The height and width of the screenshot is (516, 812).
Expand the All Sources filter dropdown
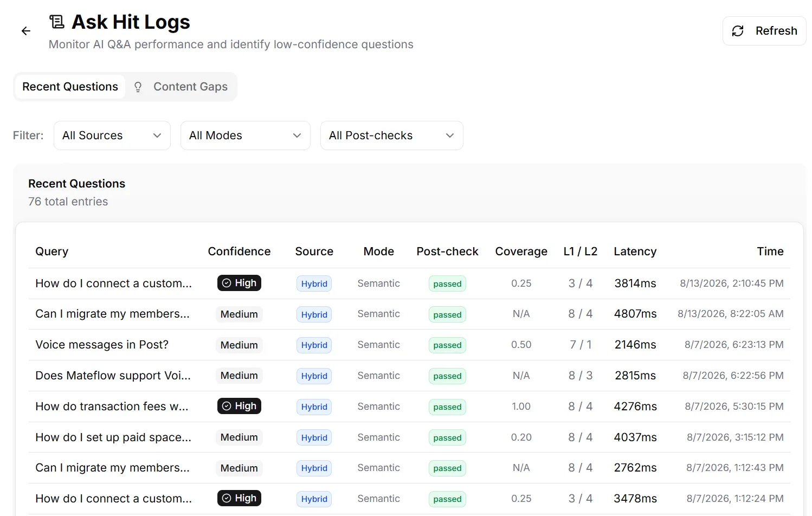pos(112,136)
